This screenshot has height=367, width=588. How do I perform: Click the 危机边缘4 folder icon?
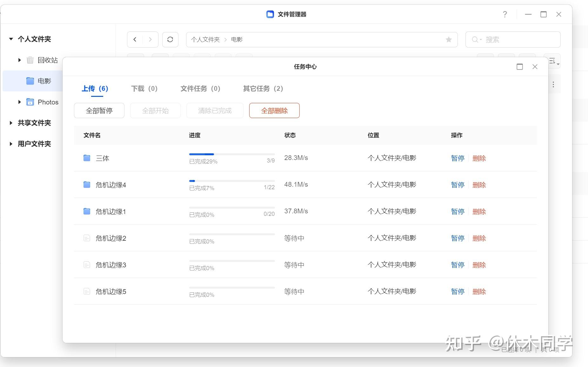(x=87, y=185)
